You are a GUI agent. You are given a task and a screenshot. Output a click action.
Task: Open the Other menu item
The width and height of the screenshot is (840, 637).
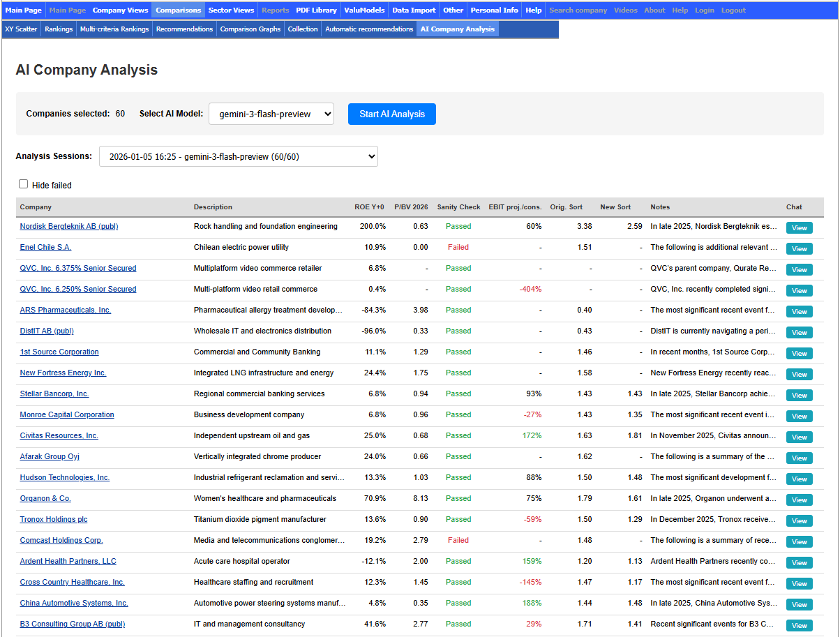pyautogui.click(x=453, y=10)
